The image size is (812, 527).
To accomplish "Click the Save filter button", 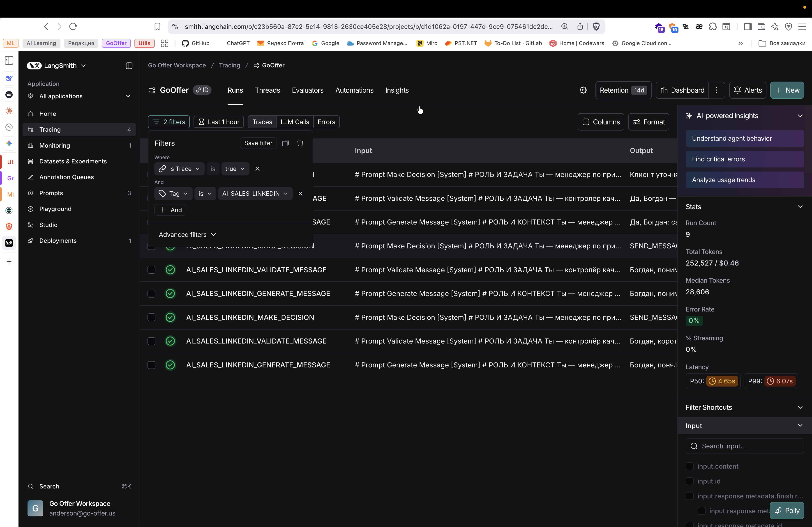I will (258, 143).
